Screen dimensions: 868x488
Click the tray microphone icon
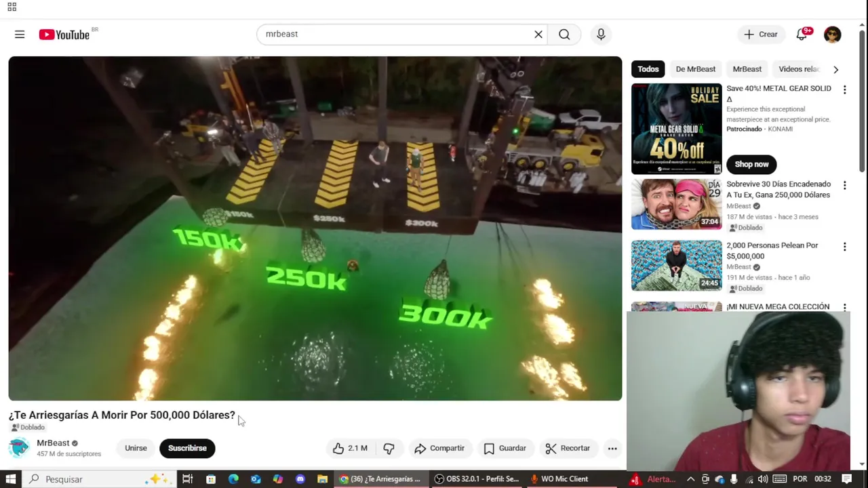pos(734,479)
